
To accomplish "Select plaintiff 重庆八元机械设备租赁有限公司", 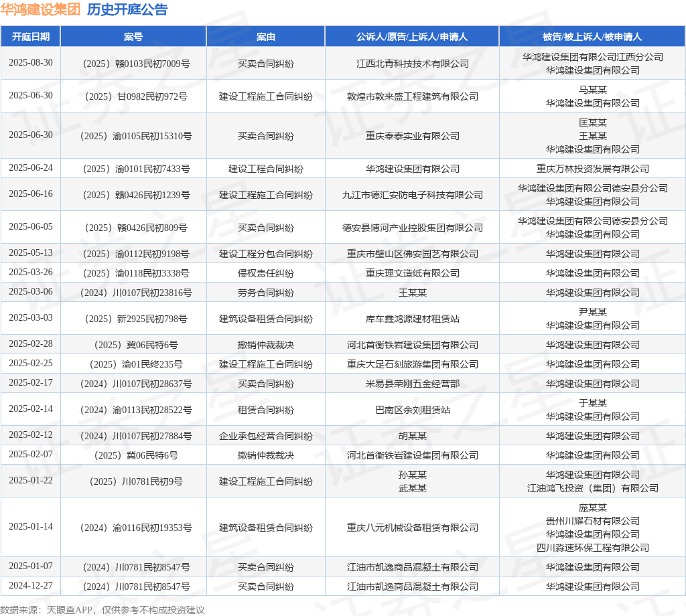I will pos(412,528).
